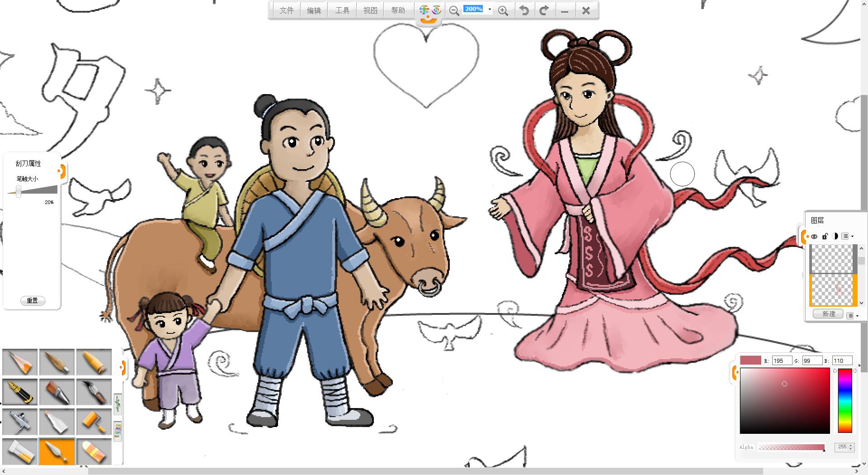Select the eraser tool

[x=94, y=451]
